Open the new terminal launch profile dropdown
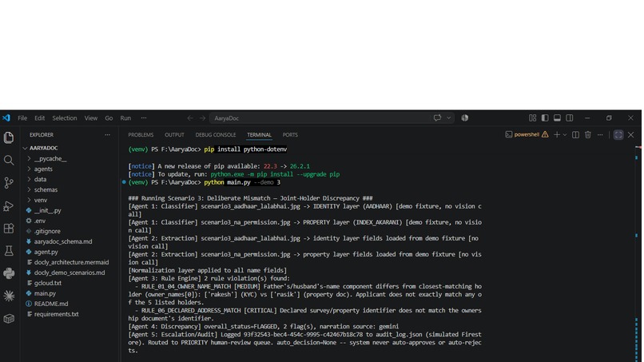644x362 pixels. 565,135
